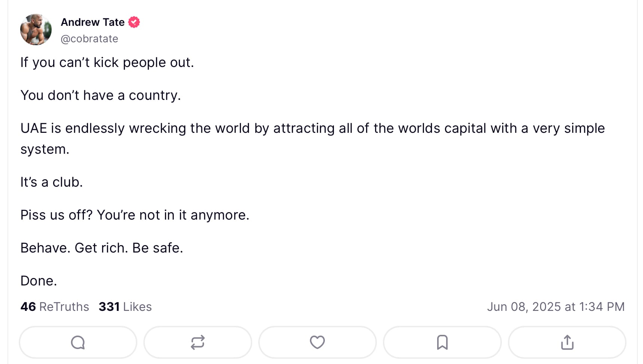The image size is (643, 364).
Task: Click the reply speech bubble icon
Action: (x=78, y=342)
